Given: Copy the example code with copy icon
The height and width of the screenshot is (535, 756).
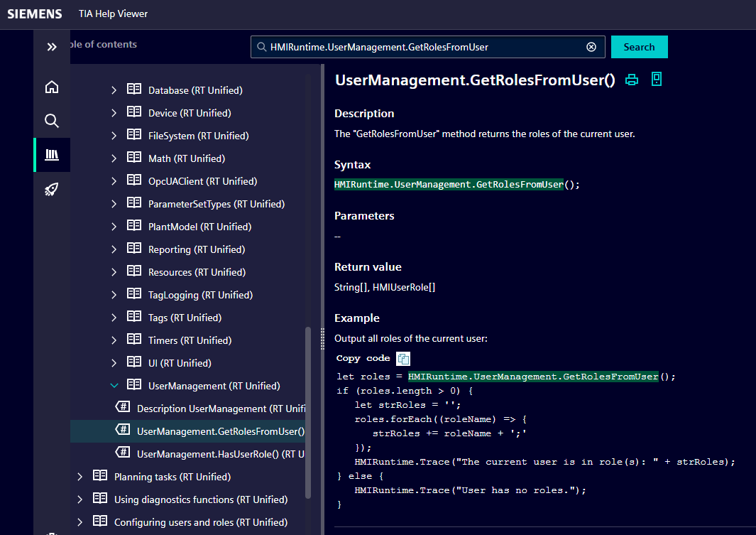Looking at the screenshot, I should [x=403, y=359].
